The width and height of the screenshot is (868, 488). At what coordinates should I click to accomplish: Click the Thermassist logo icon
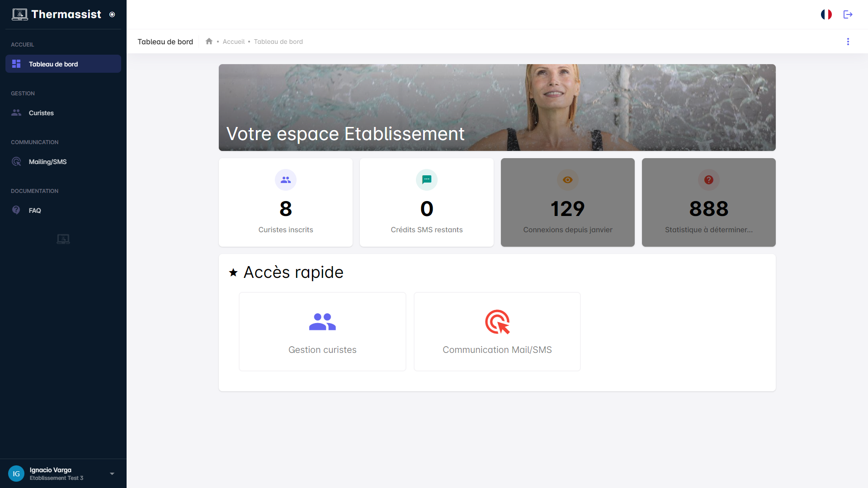click(19, 14)
